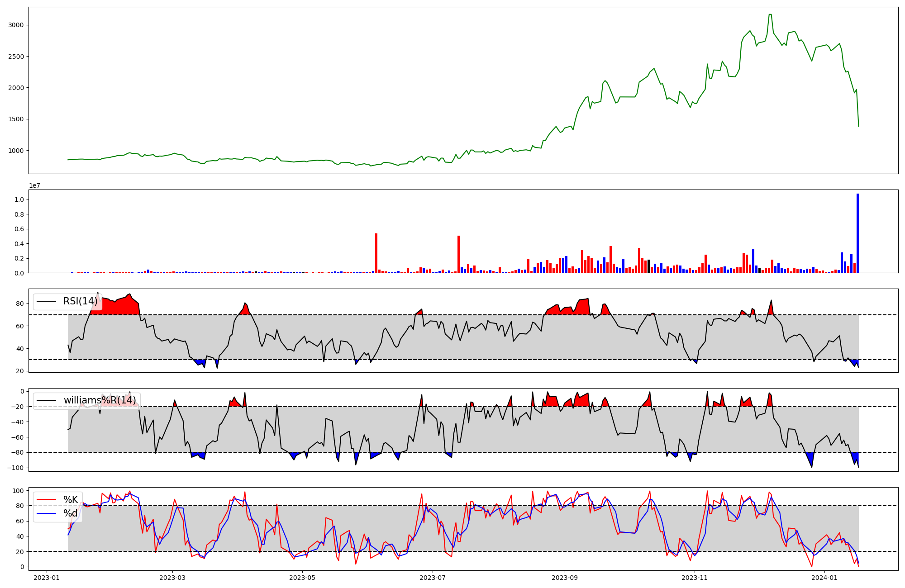This screenshot has height=588, width=905.
Task: Click the 1e7 volume scale exponent label
Action: 35,185
